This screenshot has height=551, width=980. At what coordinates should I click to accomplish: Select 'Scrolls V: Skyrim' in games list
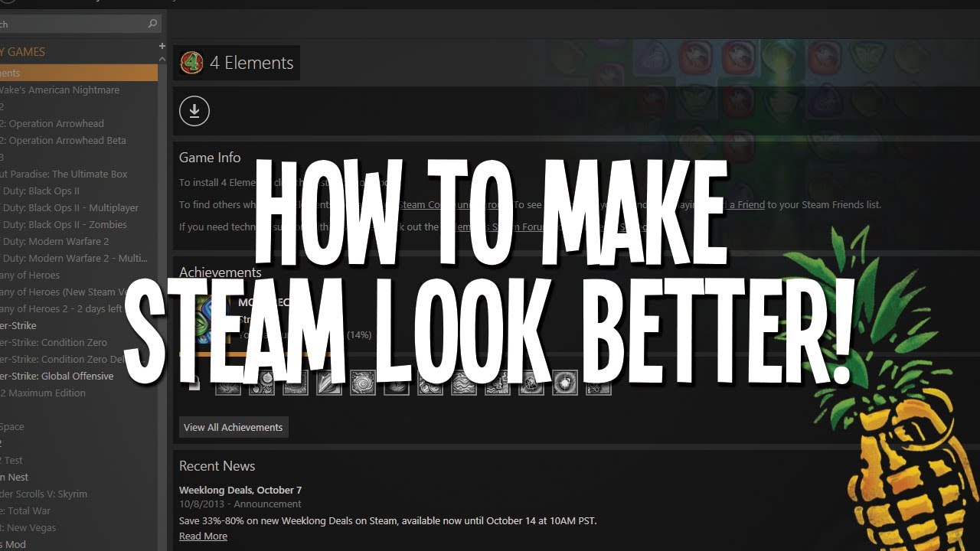(44, 494)
